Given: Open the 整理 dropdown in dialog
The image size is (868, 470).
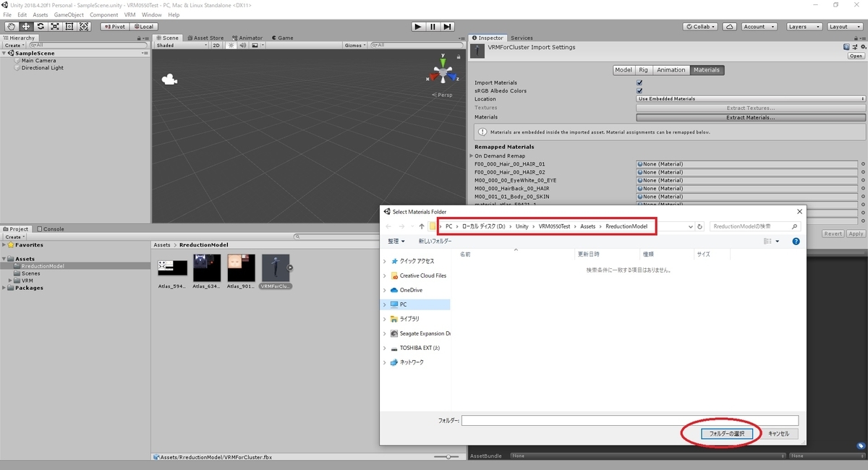Looking at the screenshot, I should (396, 241).
